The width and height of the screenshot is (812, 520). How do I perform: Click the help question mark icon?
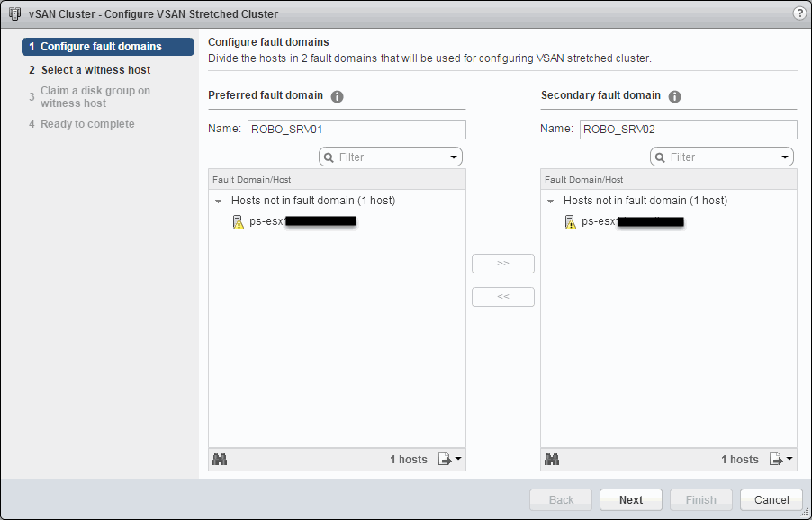pyautogui.click(x=798, y=13)
